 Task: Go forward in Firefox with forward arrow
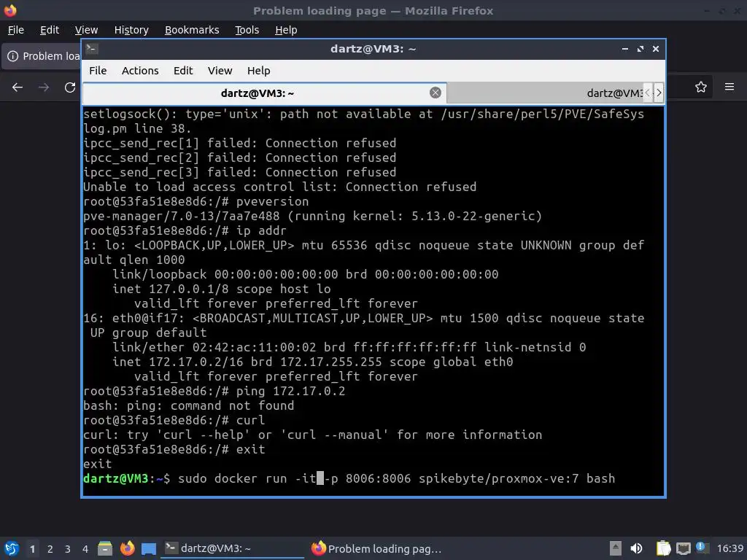[x=44, y=87]
